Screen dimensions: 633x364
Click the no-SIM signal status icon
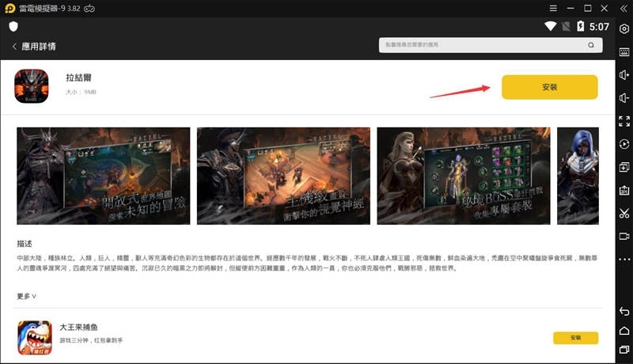tap(566, 27)
